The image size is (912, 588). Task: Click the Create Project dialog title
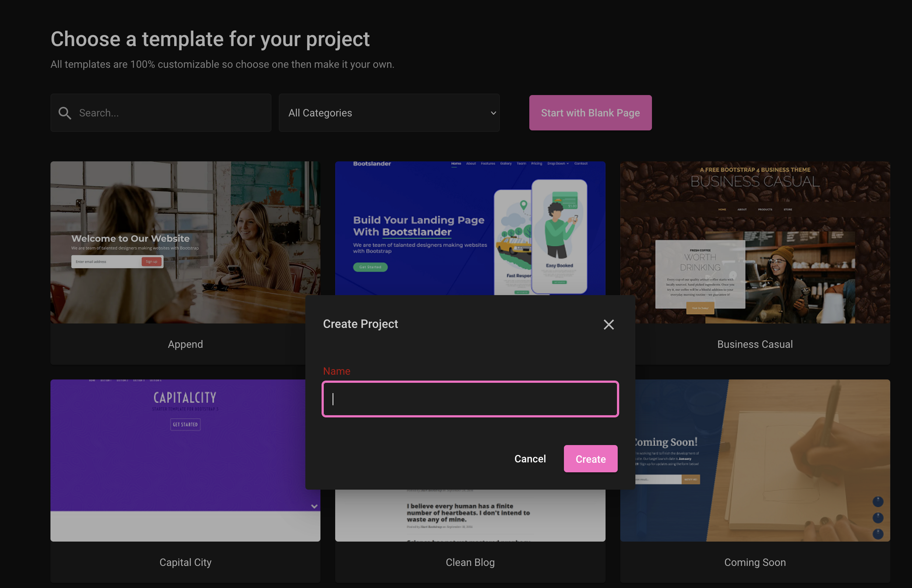(360, 324)
